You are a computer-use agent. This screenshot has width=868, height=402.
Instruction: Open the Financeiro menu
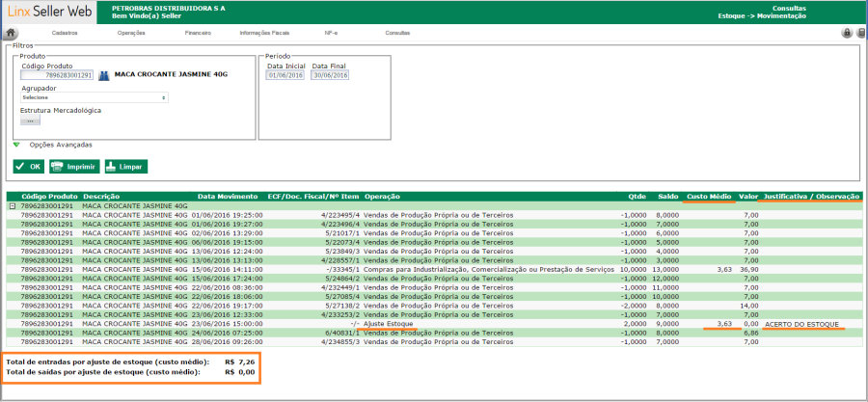(x=198, y=33)
